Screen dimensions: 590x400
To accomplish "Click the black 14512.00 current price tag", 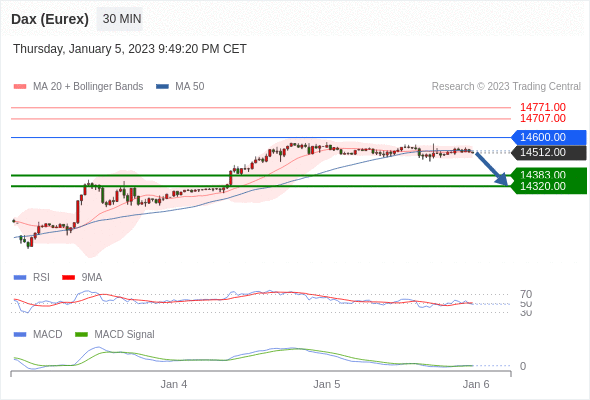I will 549,152.
